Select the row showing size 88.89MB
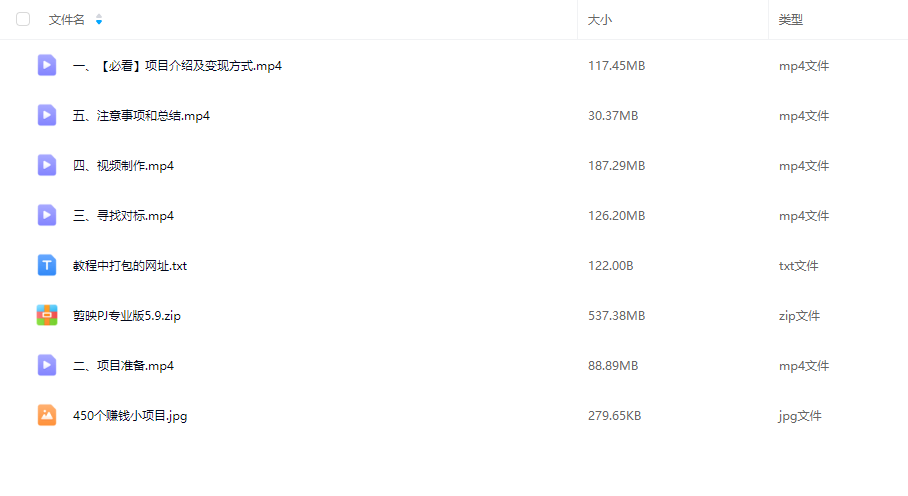This screenshot has width=908, height=496. point(613,366)
